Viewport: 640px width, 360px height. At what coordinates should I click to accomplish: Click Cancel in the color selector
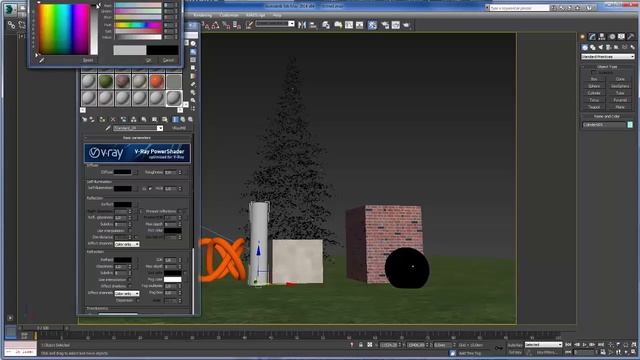(x=168, y=60)
